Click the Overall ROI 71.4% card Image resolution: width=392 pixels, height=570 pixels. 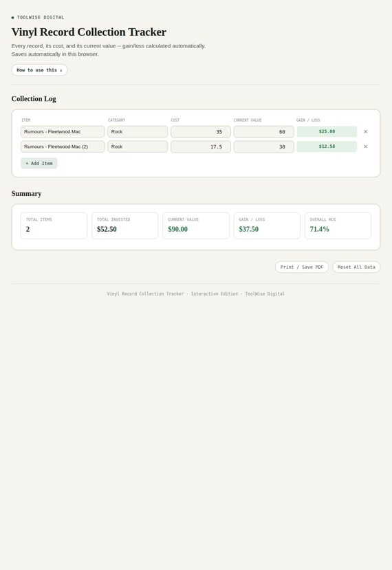point(338,226)
